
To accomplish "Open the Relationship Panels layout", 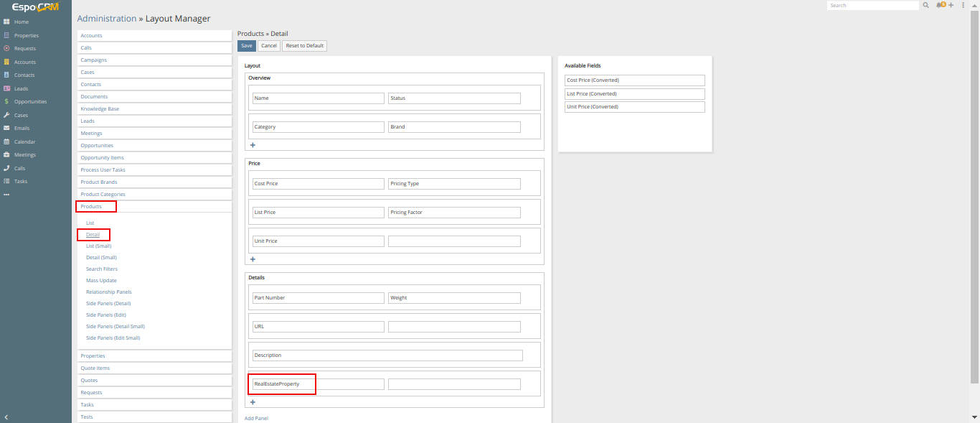I will click(x=108, y=292).
